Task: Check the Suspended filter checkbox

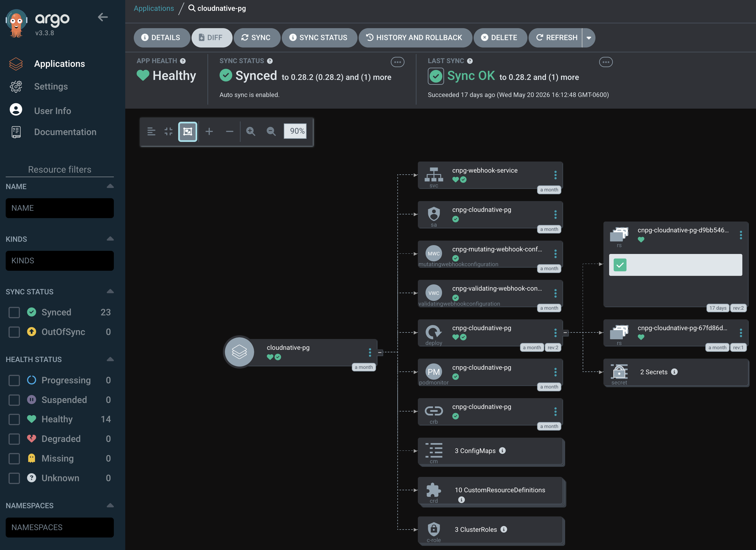Action: pyautogui.click(x=14, y=400)
